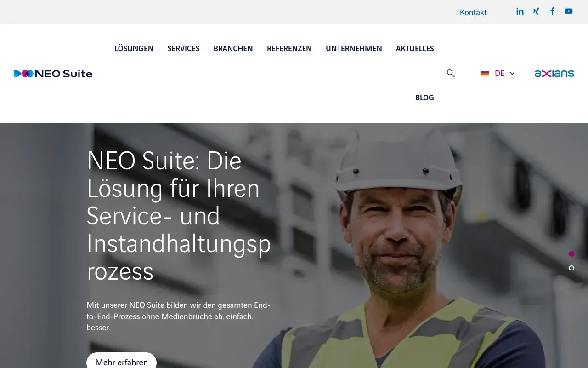This screenshot has height=368, width=588.
Task: Click the Mehr erfahren button
Action: (122, 362)
